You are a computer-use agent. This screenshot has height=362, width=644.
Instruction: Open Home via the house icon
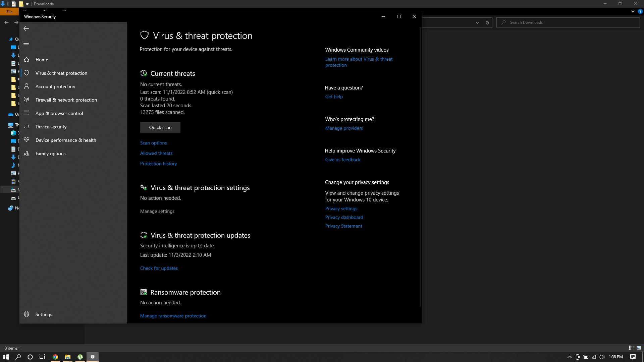coord(26,59)
